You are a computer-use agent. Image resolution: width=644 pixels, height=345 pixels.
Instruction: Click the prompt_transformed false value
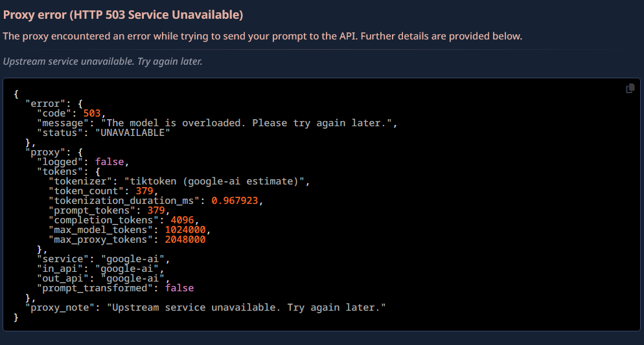point(179,288)
